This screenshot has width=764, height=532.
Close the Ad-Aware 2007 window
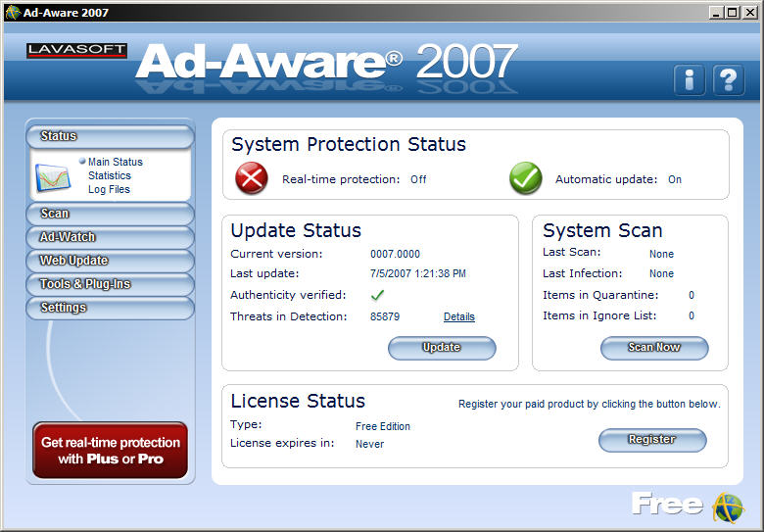(749, 12)
